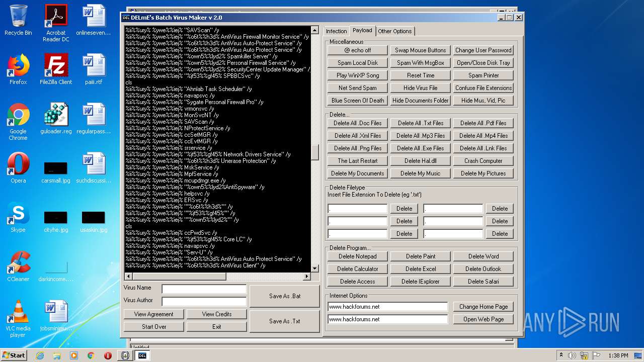Focus the open web page URL field

coord(387,319)
